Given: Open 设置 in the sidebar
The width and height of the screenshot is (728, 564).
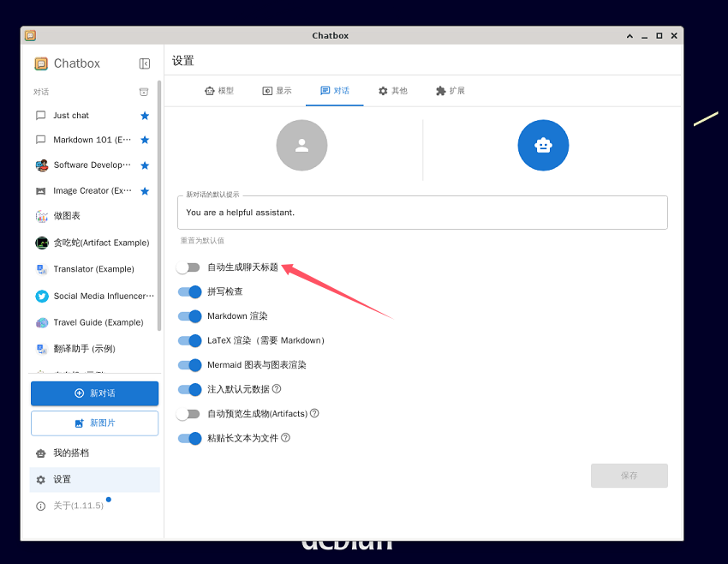Looking at the screenshot, I should click(x=95, y=479).
